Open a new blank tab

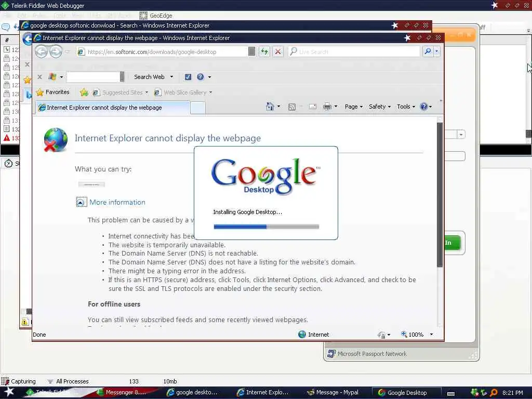198,108
